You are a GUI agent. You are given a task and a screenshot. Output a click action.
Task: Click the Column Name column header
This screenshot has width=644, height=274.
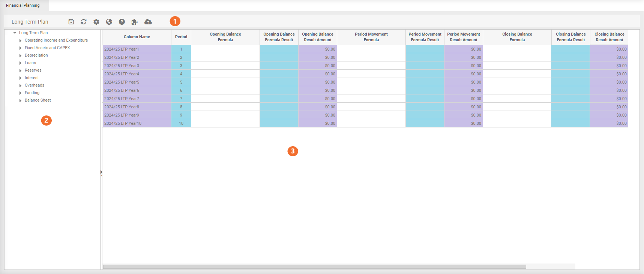click(137, 37)
